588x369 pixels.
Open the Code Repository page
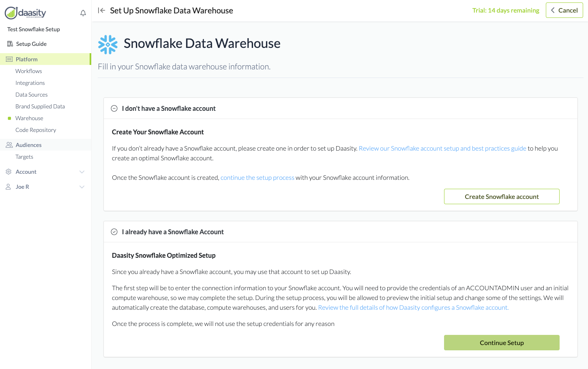(x=36, y=130)
